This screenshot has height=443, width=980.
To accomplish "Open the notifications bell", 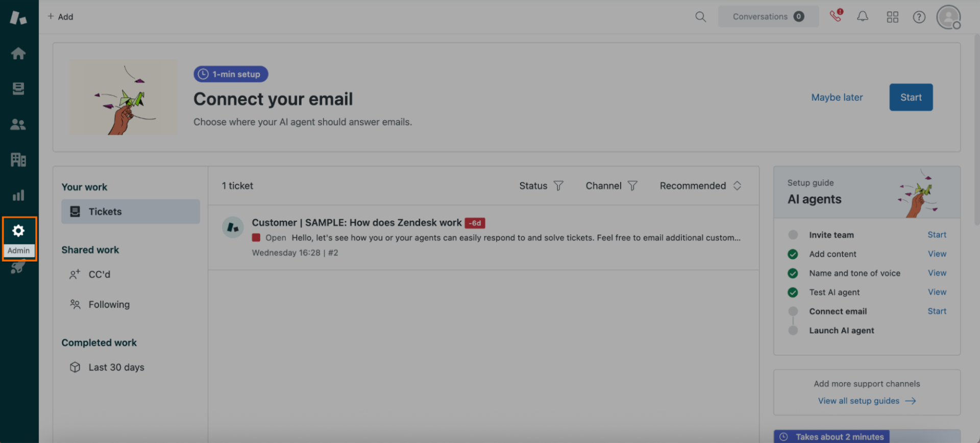I will click(x=862, y=17).
